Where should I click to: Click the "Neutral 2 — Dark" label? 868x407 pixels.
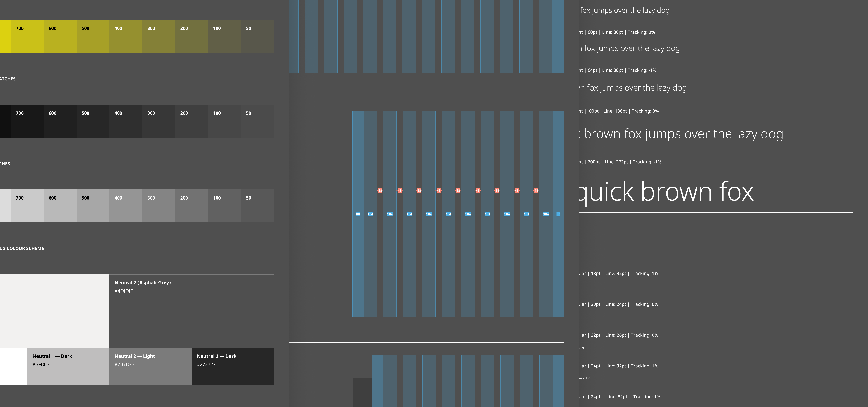click(217, 356)
